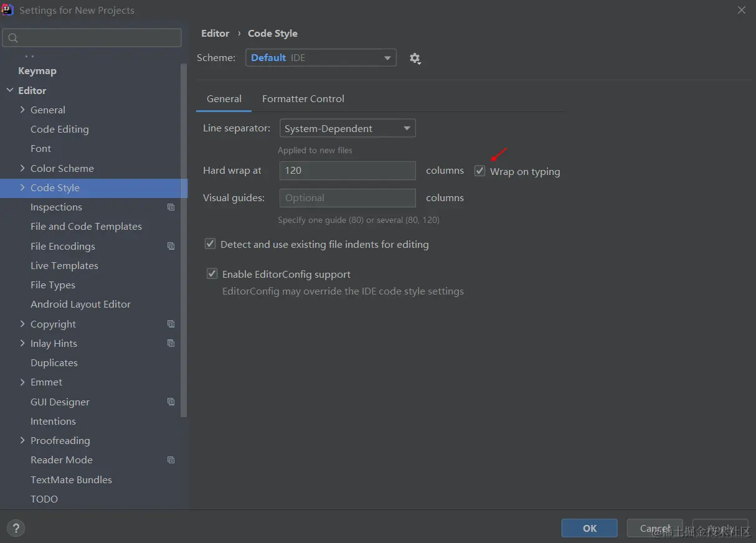Click the settings search box
This screenshot has height=543, width=756.
[92, 38]
